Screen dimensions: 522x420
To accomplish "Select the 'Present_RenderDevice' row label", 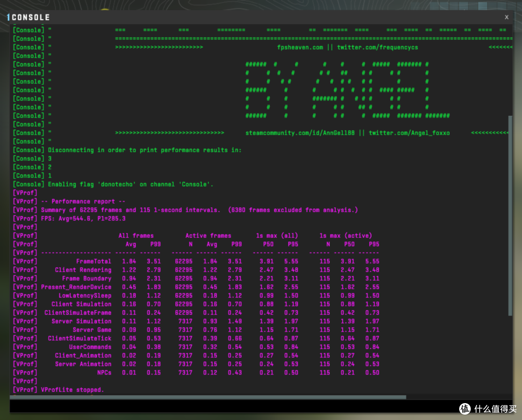I will pos(76,287).
